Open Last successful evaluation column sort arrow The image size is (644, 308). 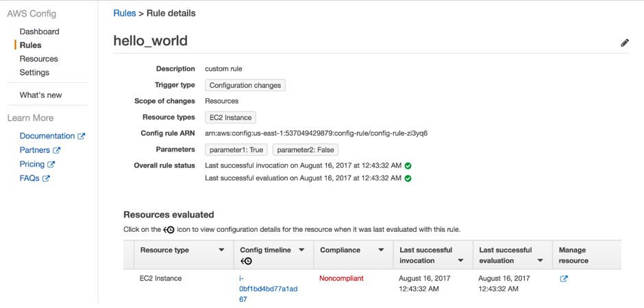[540, 261]
